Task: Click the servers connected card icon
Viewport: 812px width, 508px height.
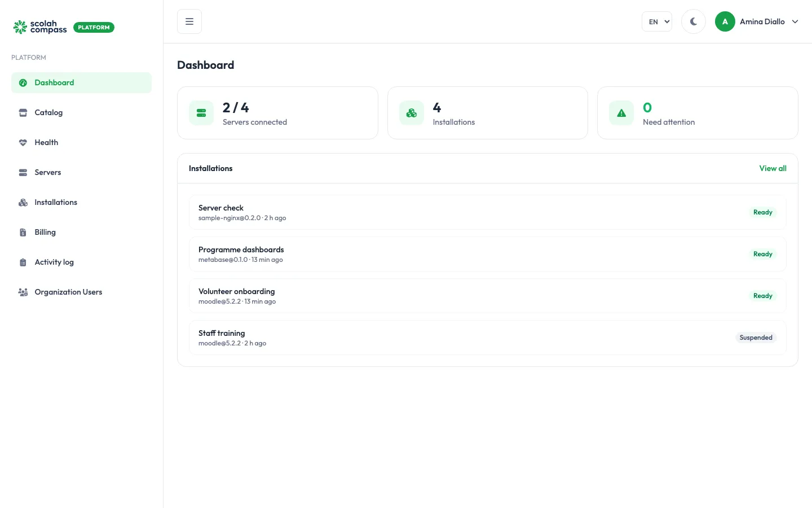Action: [x=201, y=113]
